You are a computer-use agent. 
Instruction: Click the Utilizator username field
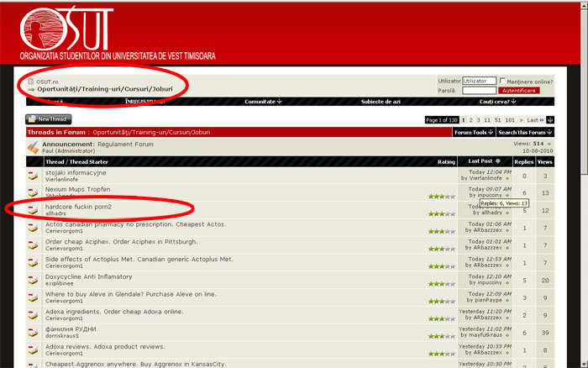pos(480,81)
